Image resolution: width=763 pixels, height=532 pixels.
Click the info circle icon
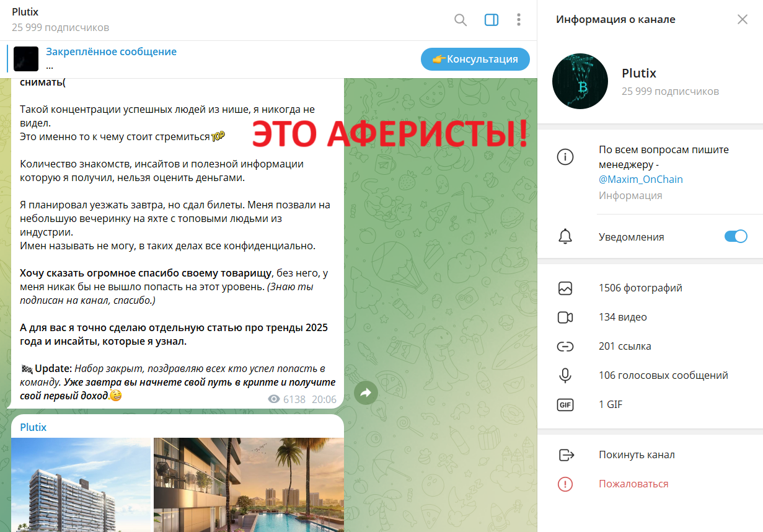[x=565, y=157]
